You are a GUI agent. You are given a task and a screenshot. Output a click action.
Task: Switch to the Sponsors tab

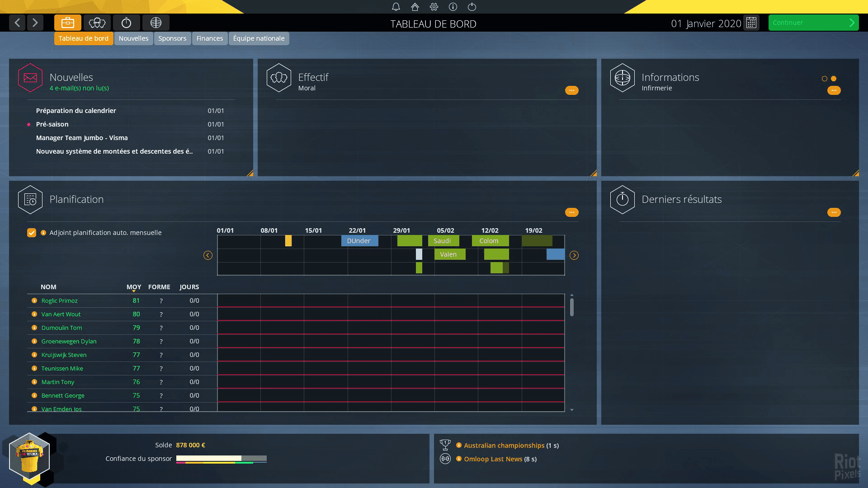click(x=172, y=38)
